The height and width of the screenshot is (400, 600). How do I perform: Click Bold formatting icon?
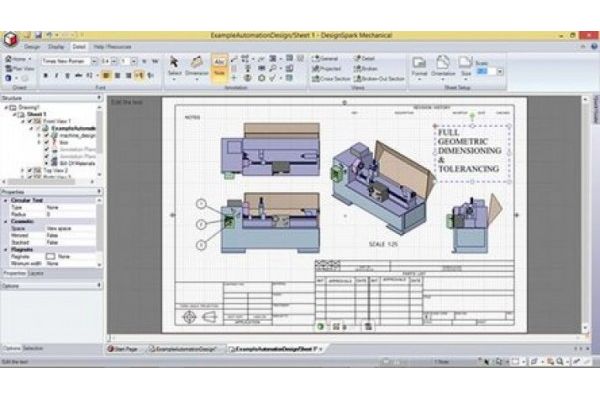click(46, 75)
